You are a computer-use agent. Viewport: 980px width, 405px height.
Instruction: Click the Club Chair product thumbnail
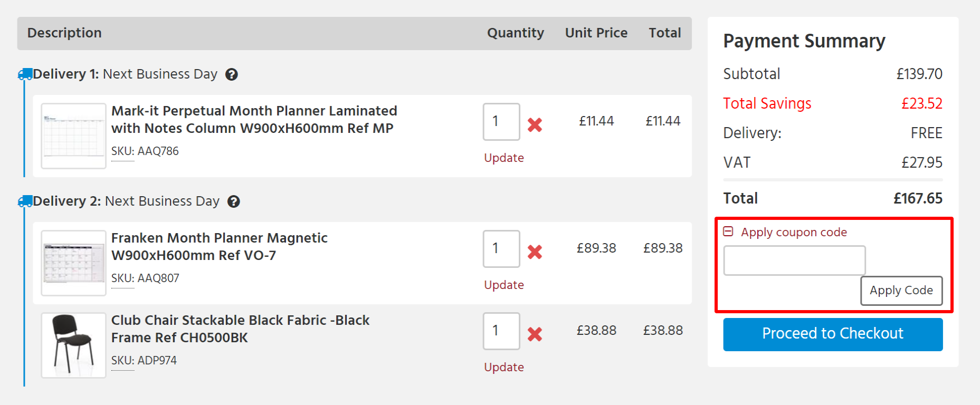[x=73, y=344]
